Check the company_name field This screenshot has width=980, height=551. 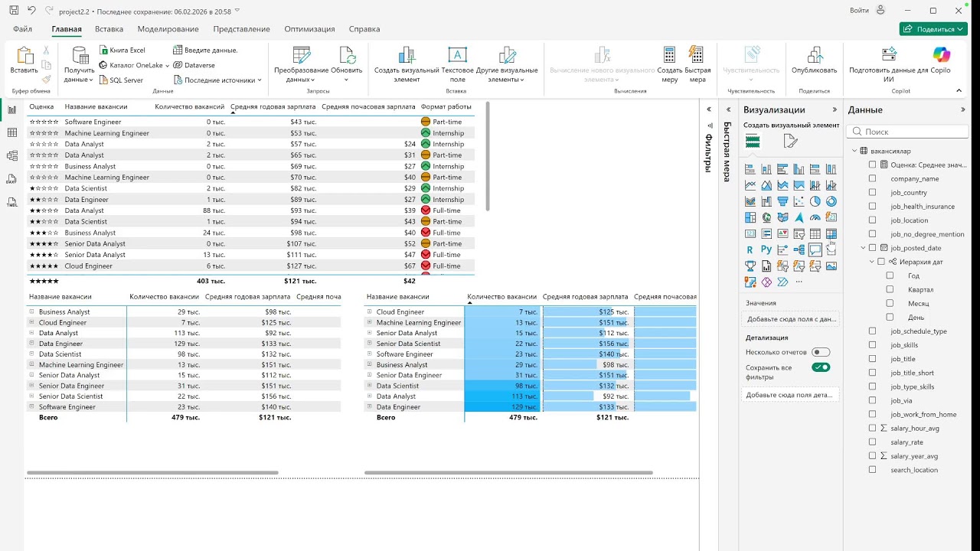[873, 178]
